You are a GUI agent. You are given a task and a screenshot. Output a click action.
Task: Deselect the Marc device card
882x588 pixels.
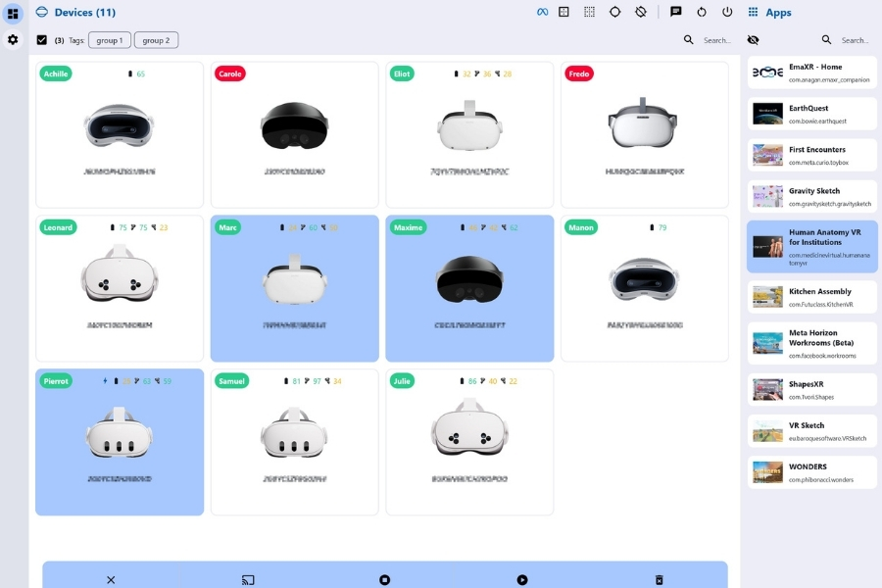click(x=294, y=288)
